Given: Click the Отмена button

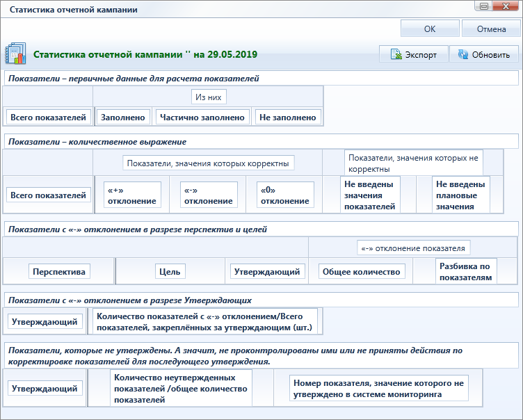Looking at the screenshot, I should click(x=491, y=29).
